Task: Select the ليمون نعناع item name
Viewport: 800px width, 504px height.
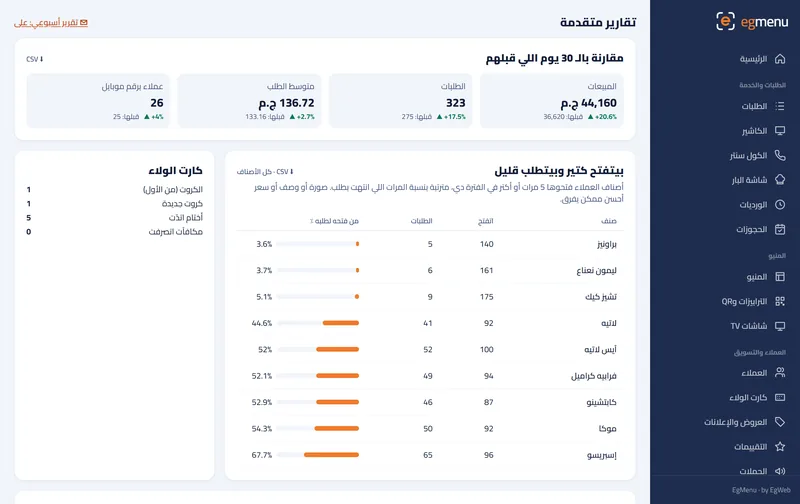Action: click(596, 270)
